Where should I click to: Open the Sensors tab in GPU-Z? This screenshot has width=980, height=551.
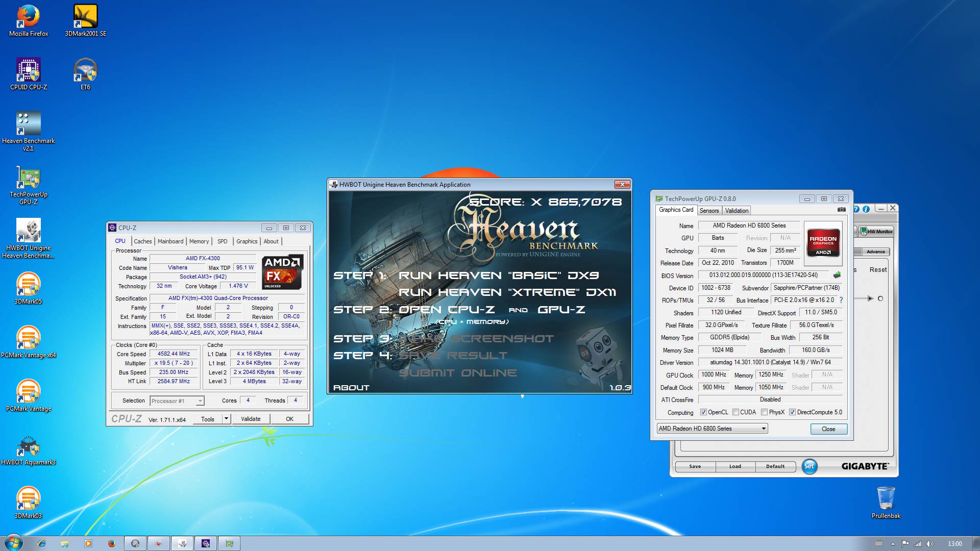coord(709,211)
